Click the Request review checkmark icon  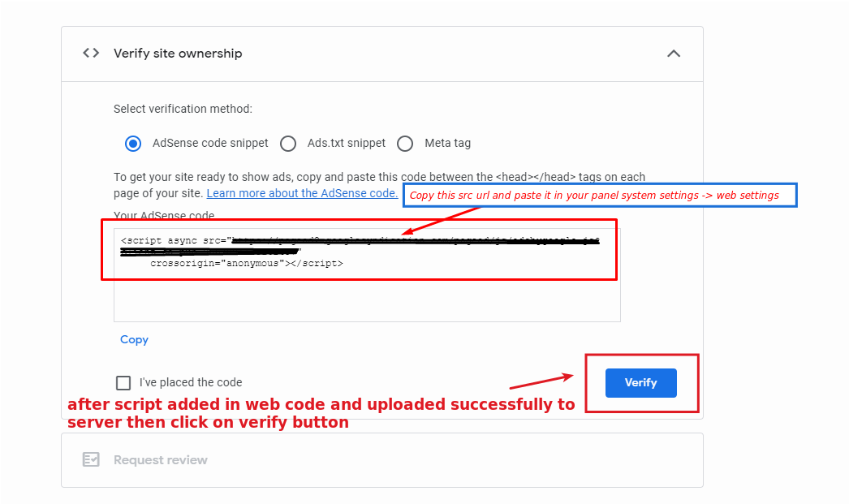[92, 459]
